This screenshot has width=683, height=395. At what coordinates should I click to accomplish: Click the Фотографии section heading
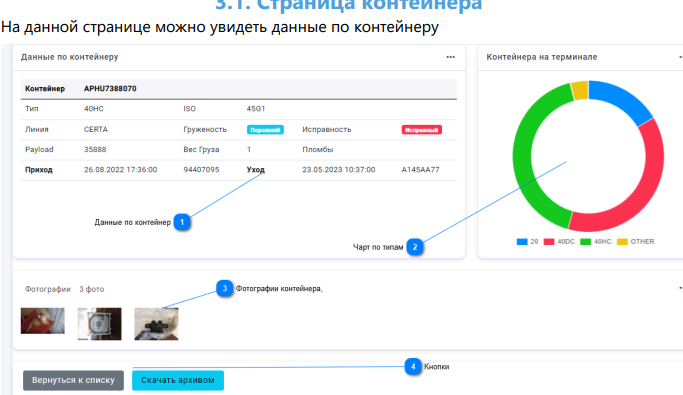47,289
